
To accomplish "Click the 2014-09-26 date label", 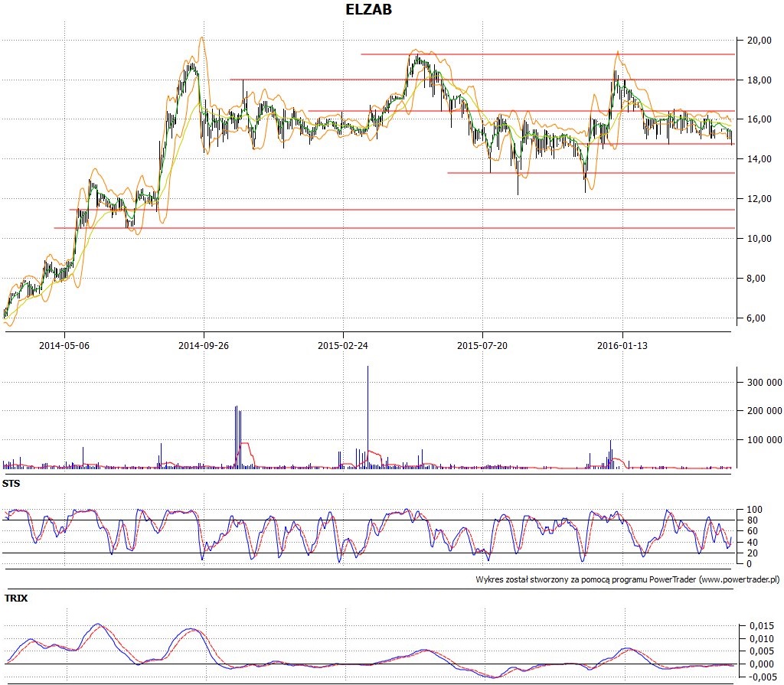I will 204,345.
